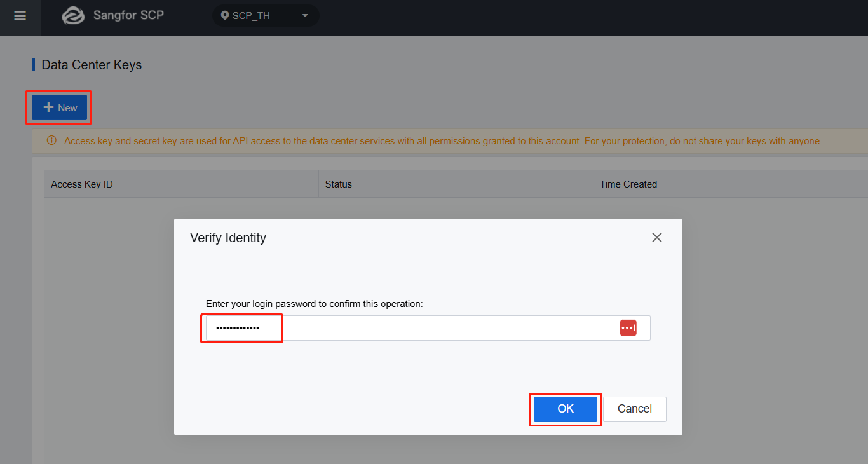
Task: Click the orange info icon in warning banner
Action: pyautogui.click(x=51, y=140)
